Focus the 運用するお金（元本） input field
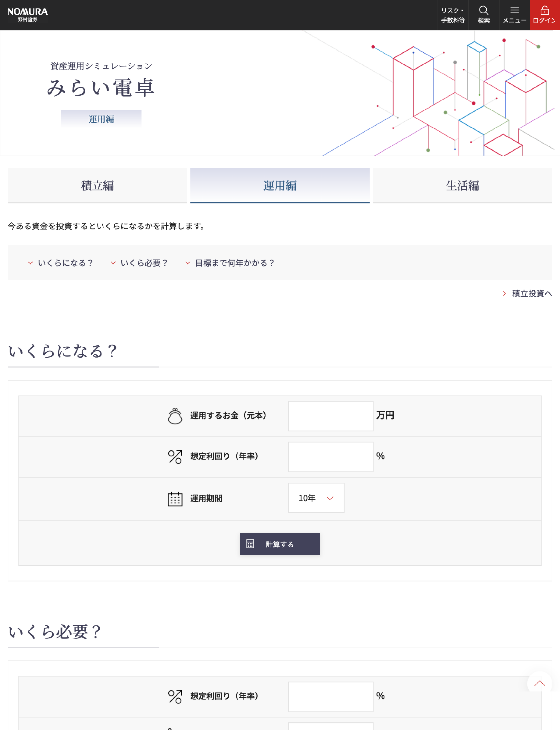Image resolution: width=560 pixels, height=730 pixels. (x=330, y=416)
